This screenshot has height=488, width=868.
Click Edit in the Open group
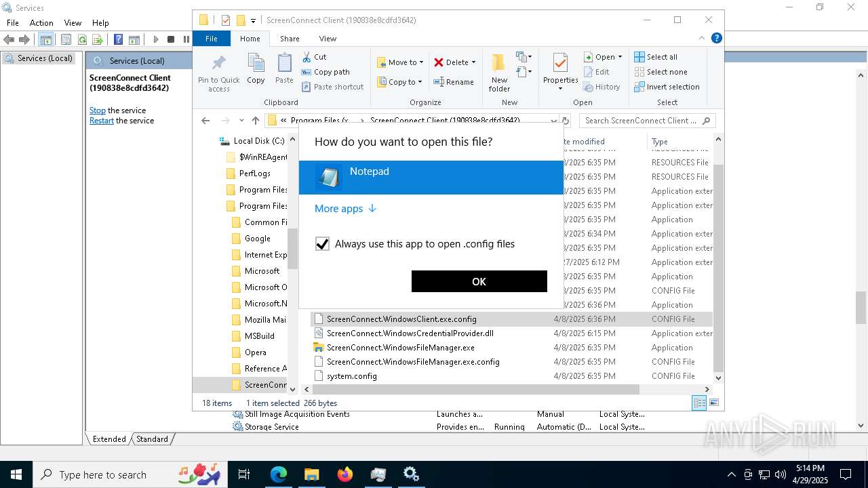[x=597, y=72]
